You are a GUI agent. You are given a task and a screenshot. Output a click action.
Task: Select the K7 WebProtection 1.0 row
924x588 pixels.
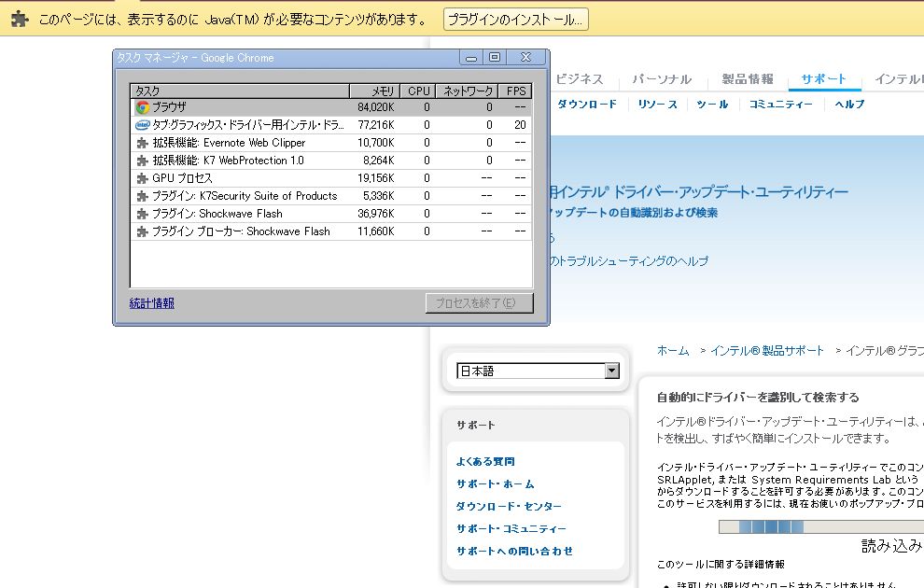coord(331,161)
